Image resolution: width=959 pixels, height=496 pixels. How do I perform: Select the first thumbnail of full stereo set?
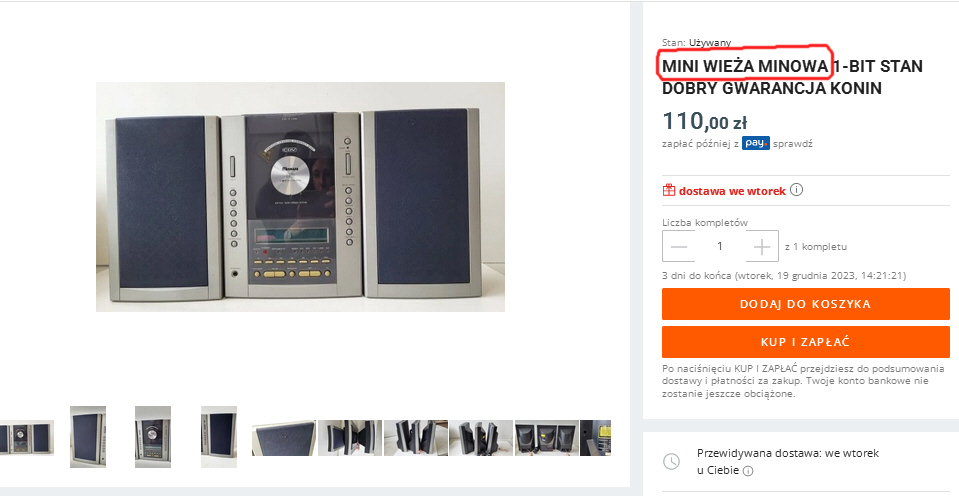coord(26,437)
